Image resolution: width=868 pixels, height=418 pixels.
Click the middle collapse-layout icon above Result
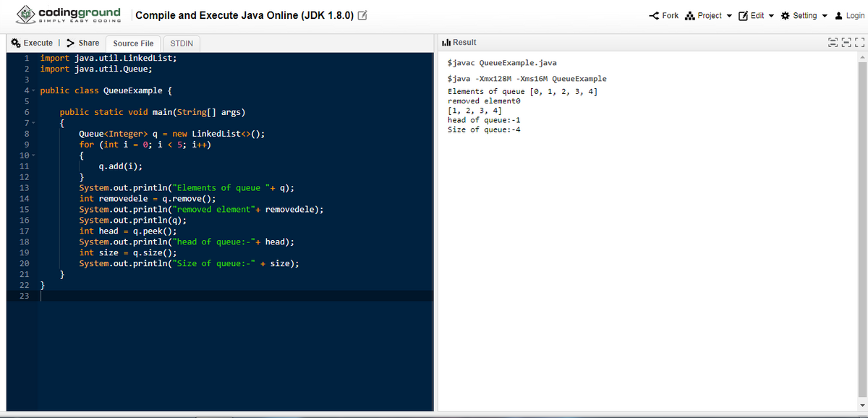point(846,42)
